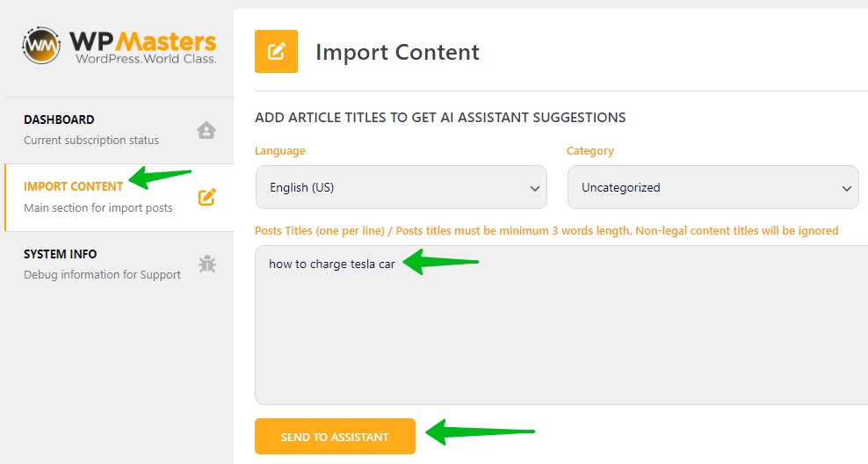Click 'Debug information for Support' subtitle
This screenshot has height=464, width=868.
(103, 275)
